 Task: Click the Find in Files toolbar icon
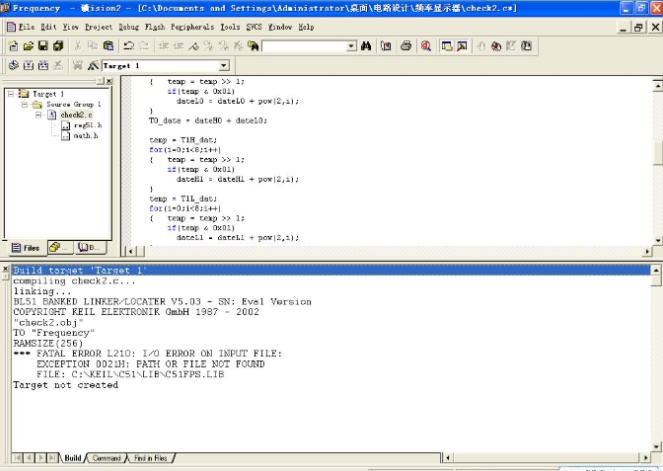[x=253, y=46]
